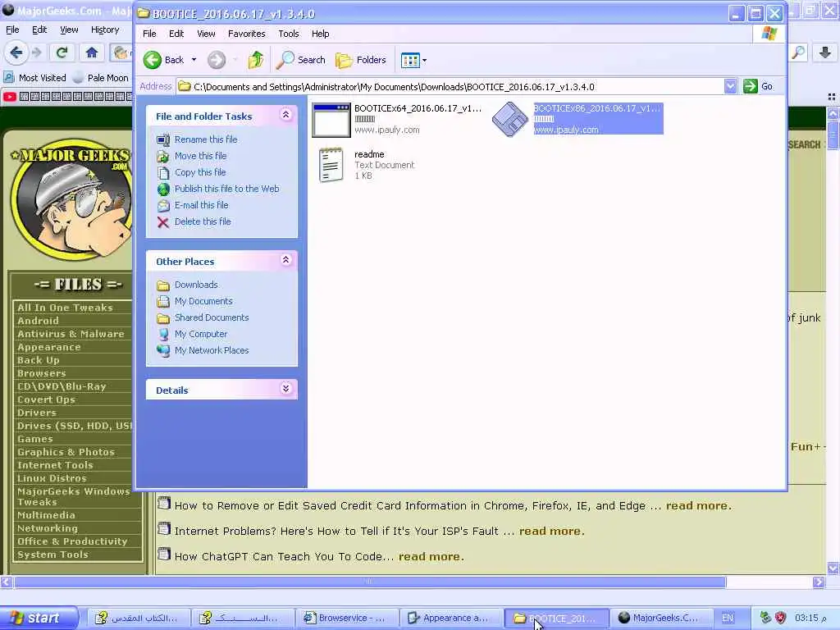Click Copy this file
The image size is (840, 630).
(200, 172)
